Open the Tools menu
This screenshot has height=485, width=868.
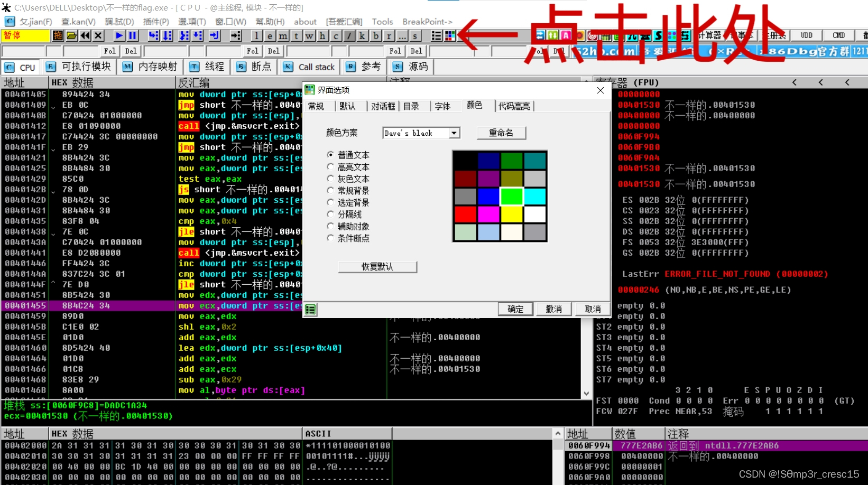pos(382,22)
